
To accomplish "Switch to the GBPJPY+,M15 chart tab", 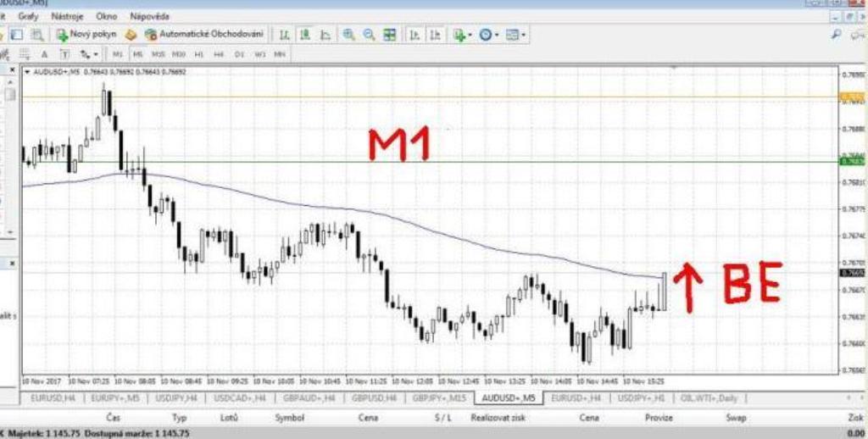I will [x=440, y=398].
